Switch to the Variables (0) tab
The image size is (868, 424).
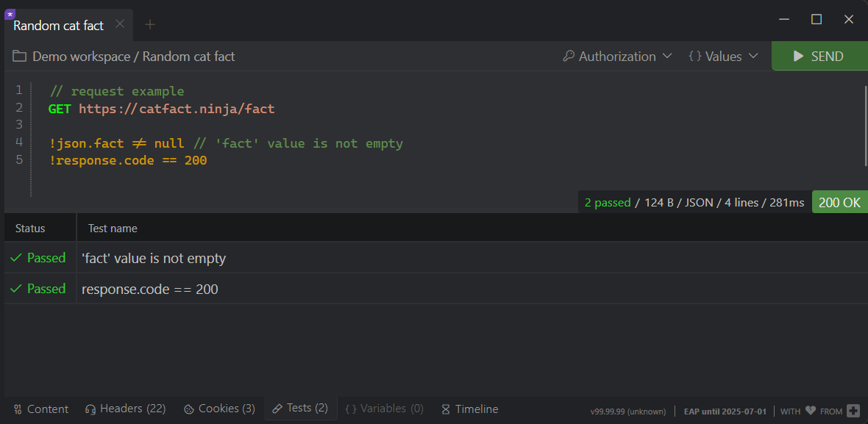(384, 409)
